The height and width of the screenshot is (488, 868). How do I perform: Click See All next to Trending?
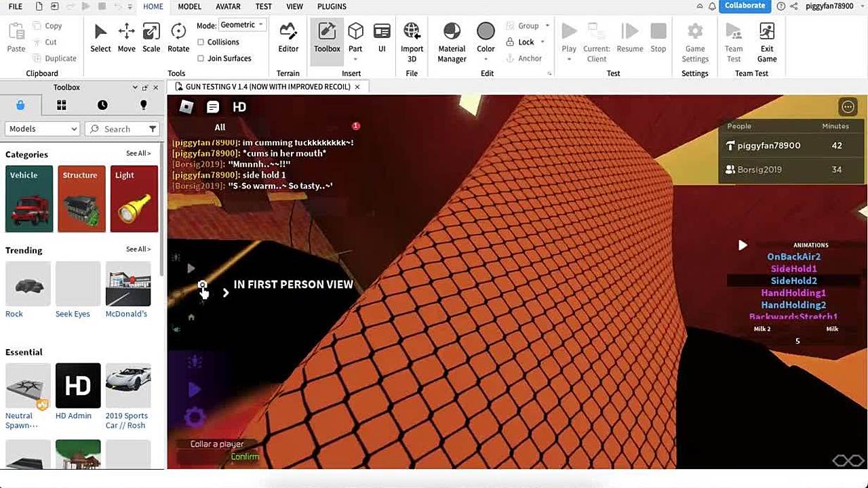point(138,249)
